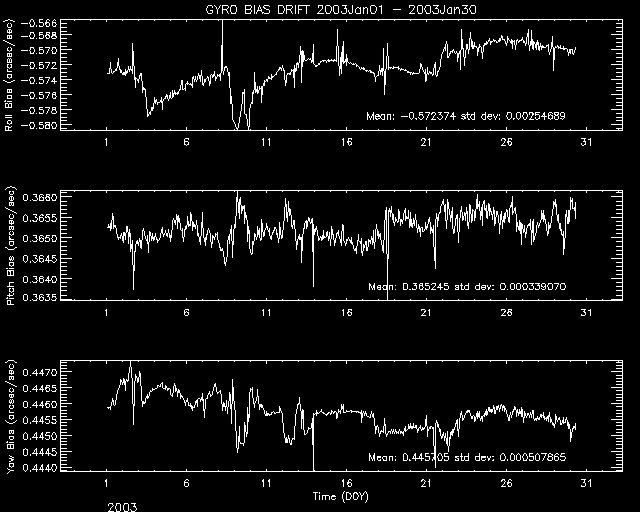The width and height of the screenshot is (640, 512).
Task: Click day "6" label under the Roll plot
Action: 186,142
